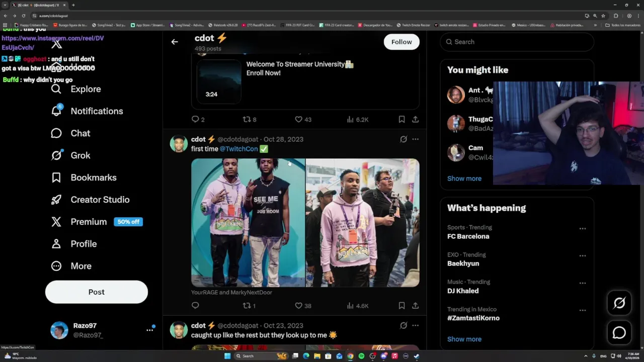Open Steam from the taskbar
This screenshot has height=362, width=644.
click(417, 356)
